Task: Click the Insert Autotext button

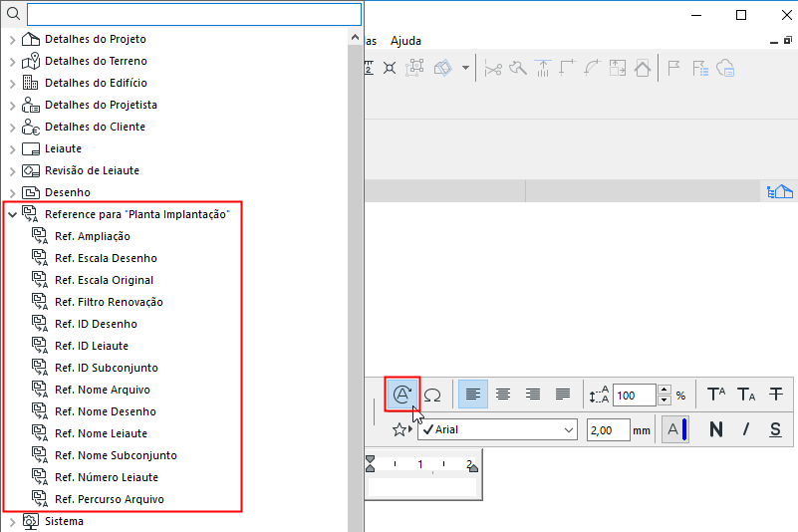Action: coord(402,395)
